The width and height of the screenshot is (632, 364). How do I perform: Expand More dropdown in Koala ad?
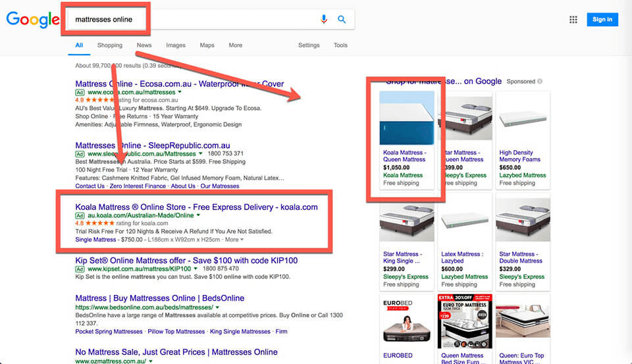pyautogui.click(x=234, y=240)
